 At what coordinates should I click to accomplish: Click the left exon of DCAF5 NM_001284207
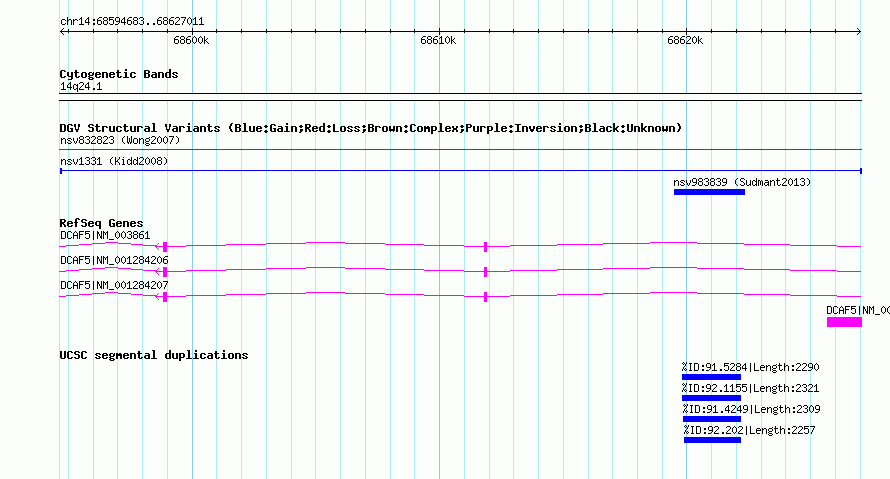click(165, 297)
